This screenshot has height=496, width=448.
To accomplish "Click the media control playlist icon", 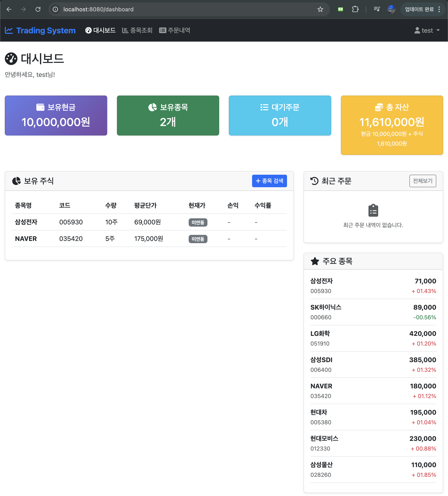I will coord(377,9).
